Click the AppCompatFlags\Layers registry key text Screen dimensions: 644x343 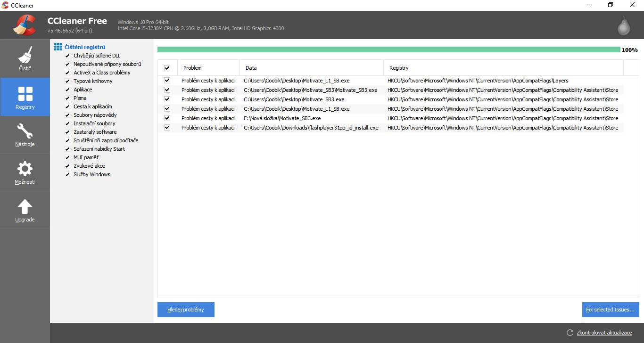[478, 81]
